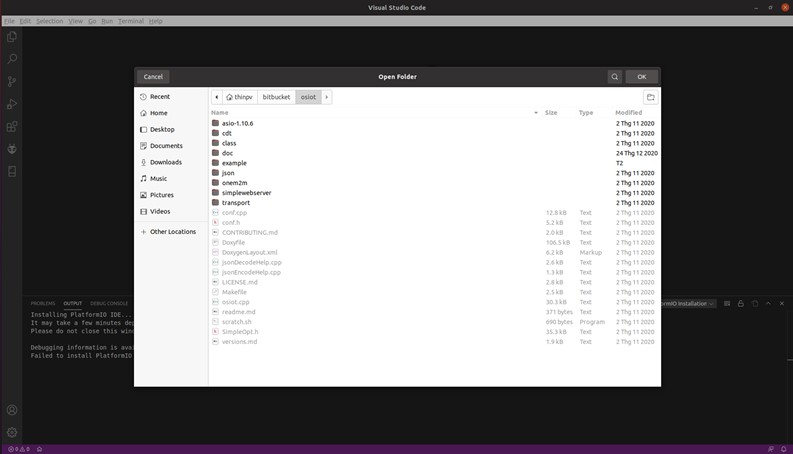Confirm with the OK button
This screenshot has height=454, width=793.
641,77
